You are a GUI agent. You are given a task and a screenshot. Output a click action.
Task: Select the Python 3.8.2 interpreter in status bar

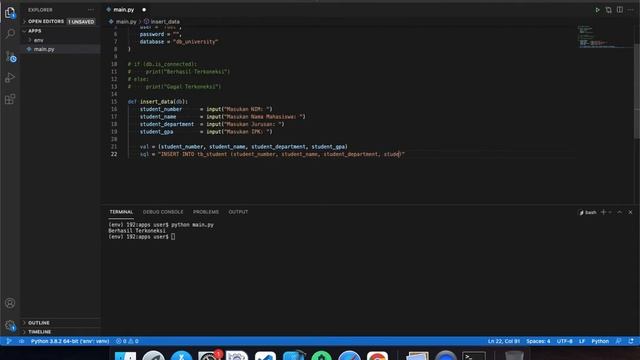[x=70, y=341]
